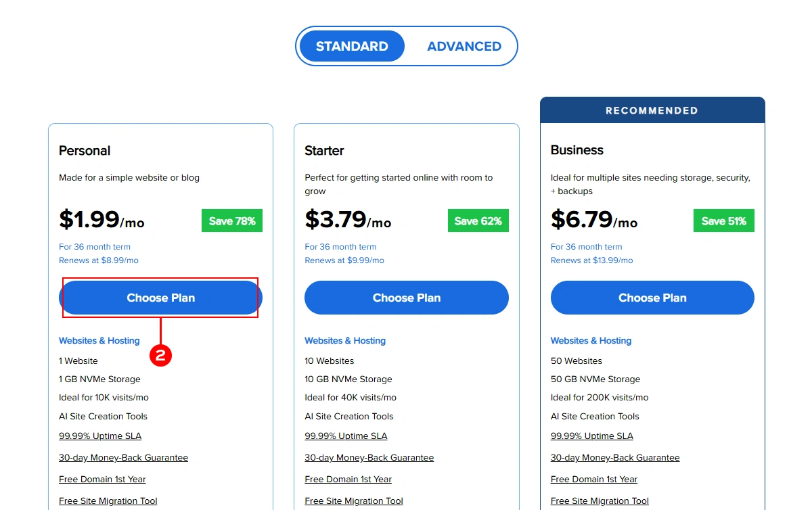Open the 99.99% Uptime SLA link under Personal

(x=99, y=436)
